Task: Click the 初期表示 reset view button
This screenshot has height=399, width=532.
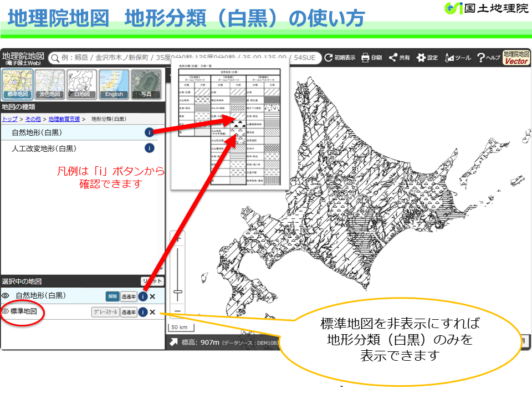Action: point(340,58)
